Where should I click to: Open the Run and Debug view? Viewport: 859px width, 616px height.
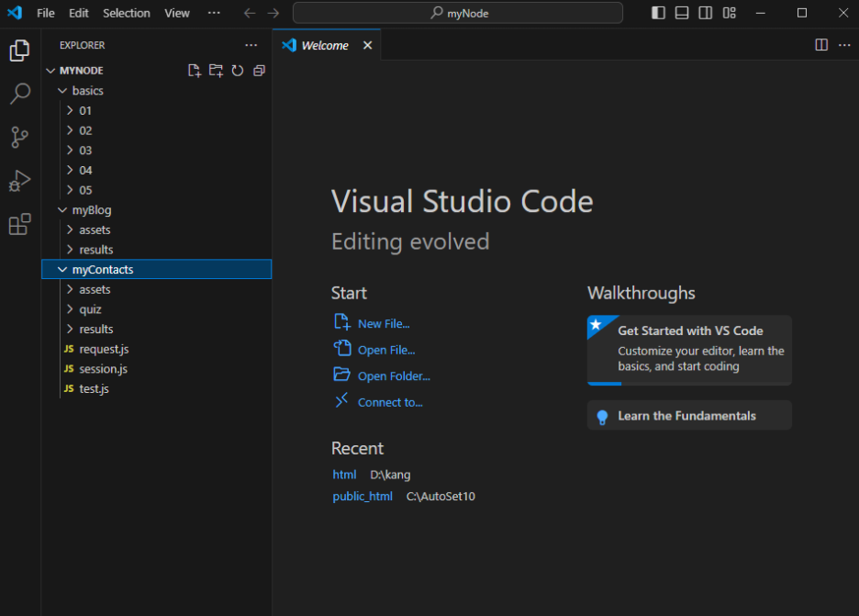(x=19, y=180)
